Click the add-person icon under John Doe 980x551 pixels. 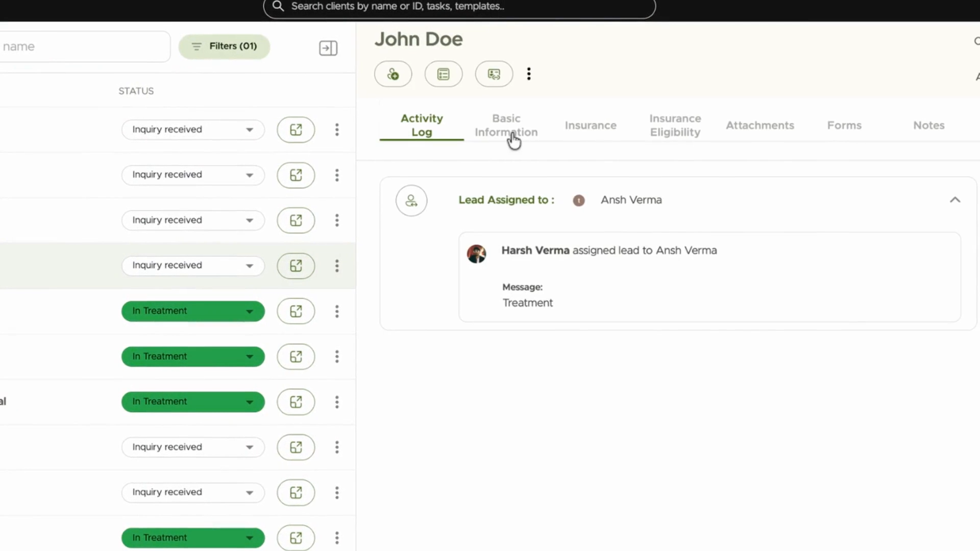click(393, 74)
